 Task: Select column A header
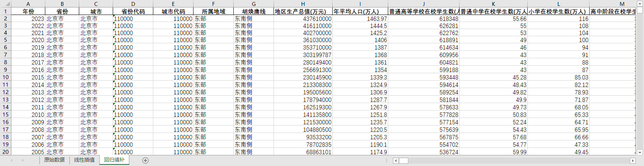28,4
